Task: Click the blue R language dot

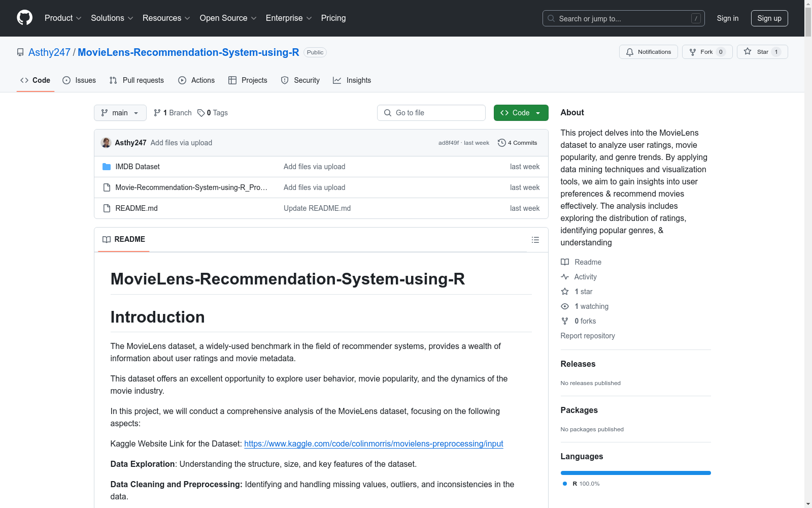Action: 565,484
